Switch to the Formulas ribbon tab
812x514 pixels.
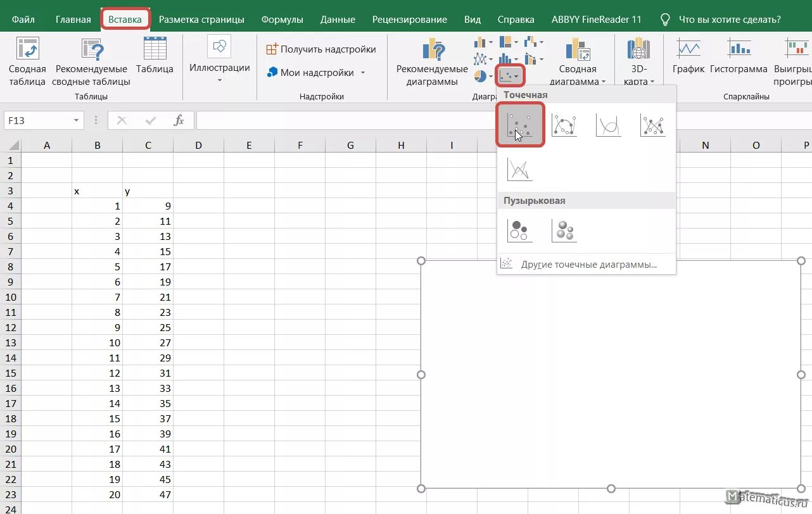click(x=282, y=19)
